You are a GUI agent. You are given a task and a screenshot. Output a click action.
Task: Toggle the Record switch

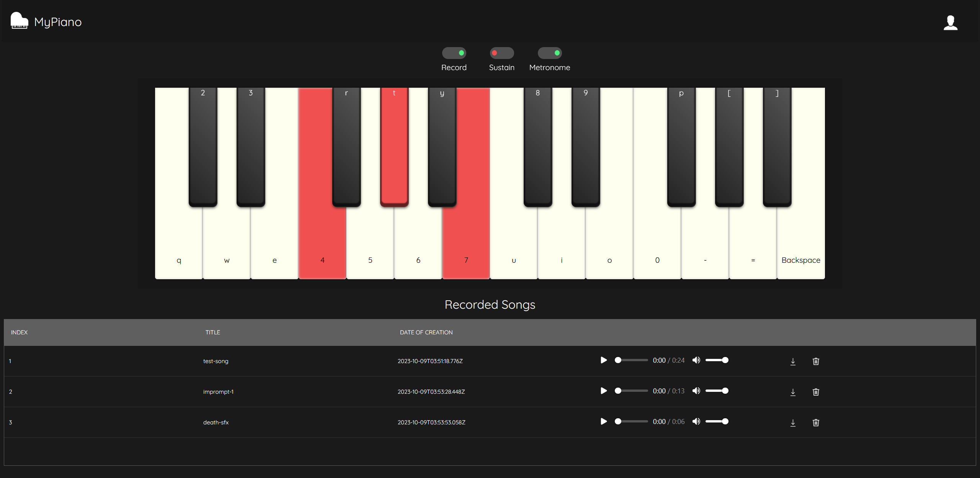454,53
